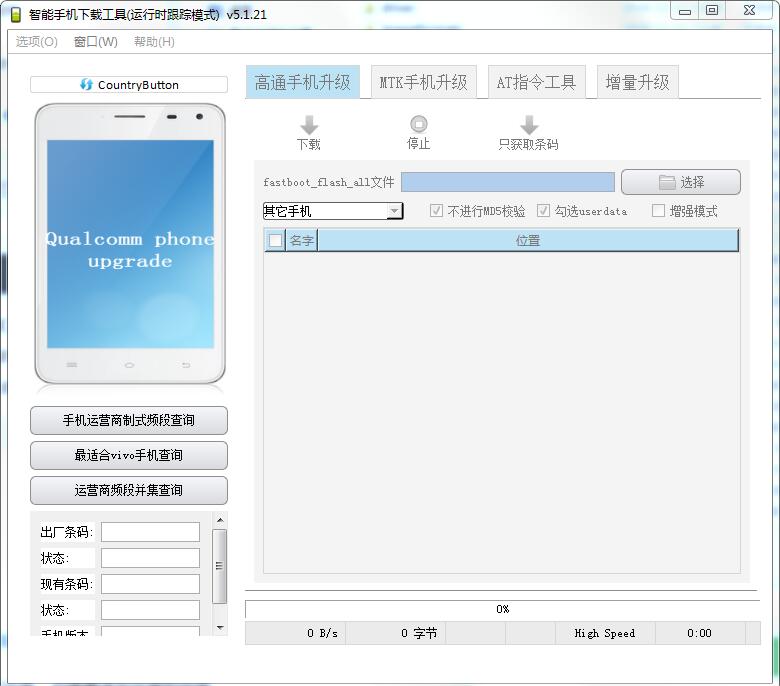The width and height of the screenshot is (780, 686).
Task: Click the 0 B/s speed indicator
Action: (x=322, y=633)
